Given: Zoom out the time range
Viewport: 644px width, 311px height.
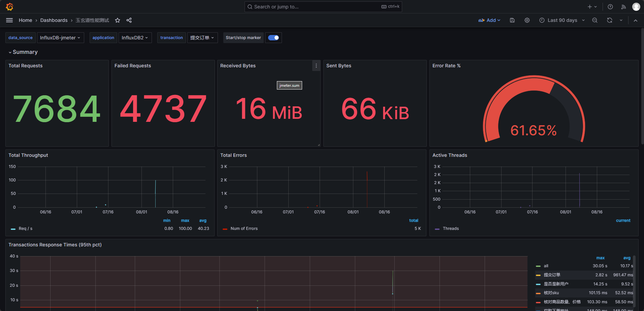Looking at the screenshot, I should point(595,20).
